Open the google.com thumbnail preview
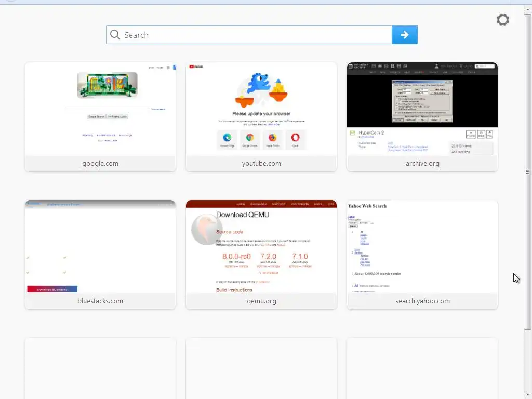Image resolution: width=532 pixels, height=399 pixels. coord(100,109)
